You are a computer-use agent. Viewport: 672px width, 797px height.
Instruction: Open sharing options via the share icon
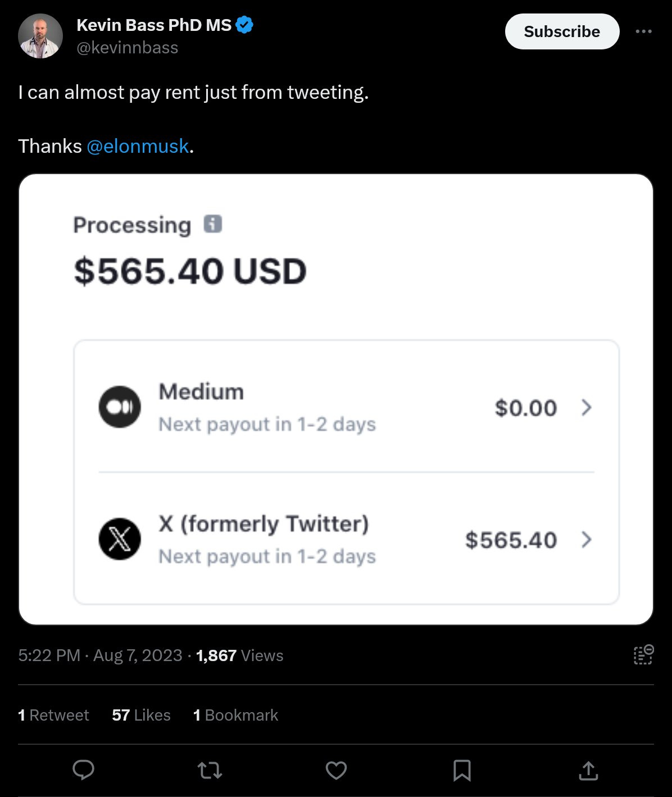click(588, 770)
